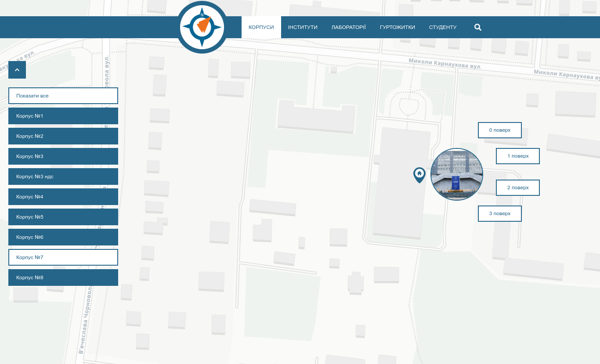The height and width of the screenshot is (364, 600).
Task: Show the 1 поверх floor plan
Action: click(x=518, y=156)
